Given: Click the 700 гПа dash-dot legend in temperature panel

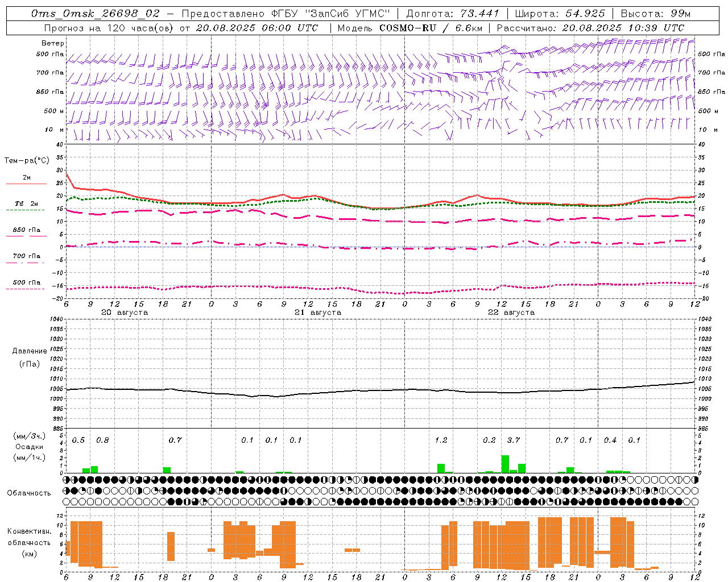Looking at the screenshot, I should (x=26, y=262).
